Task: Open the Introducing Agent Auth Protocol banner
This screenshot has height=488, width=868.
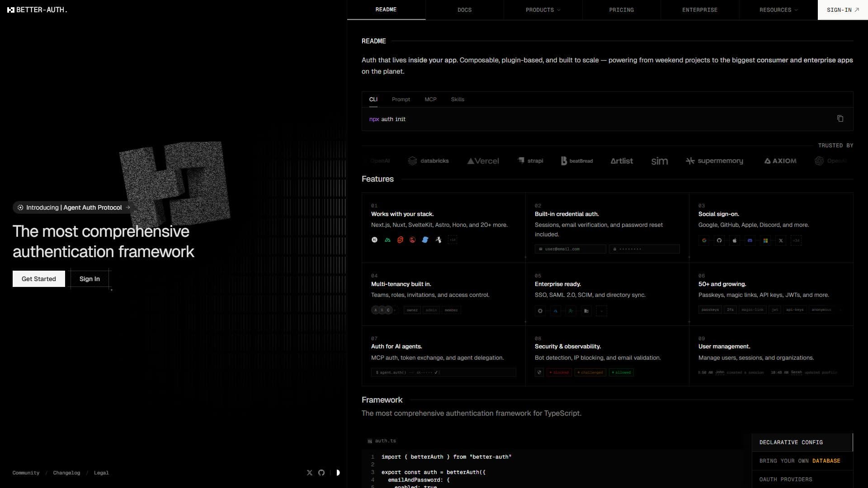Action: [74, 207]
